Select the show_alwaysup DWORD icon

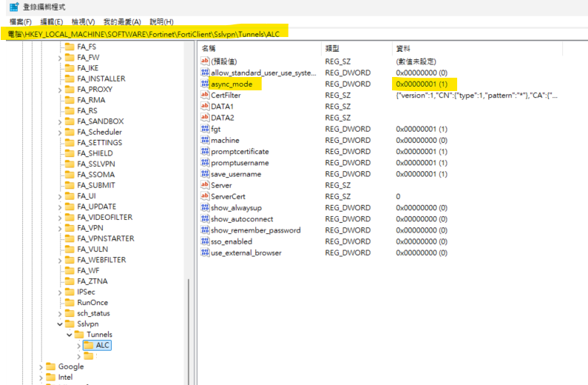[205, 207]
